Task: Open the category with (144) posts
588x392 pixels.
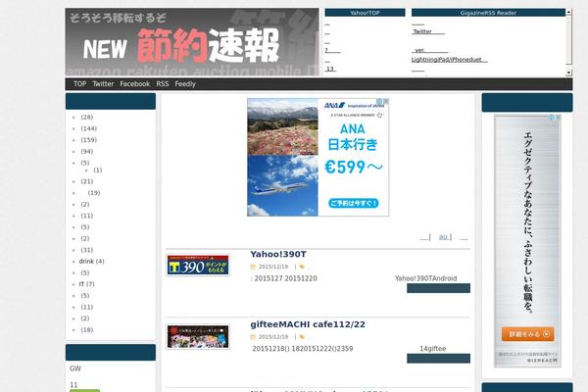Action: pos(88,128)
